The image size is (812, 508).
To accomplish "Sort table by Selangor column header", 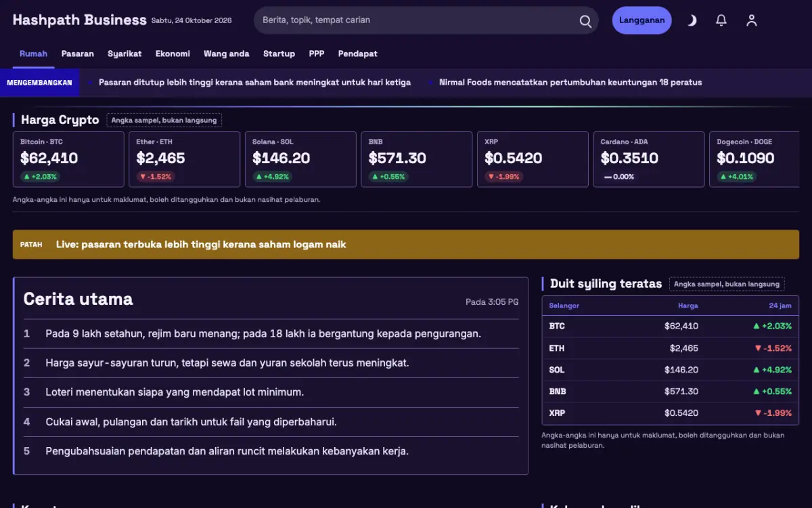I will coord(564,305).
